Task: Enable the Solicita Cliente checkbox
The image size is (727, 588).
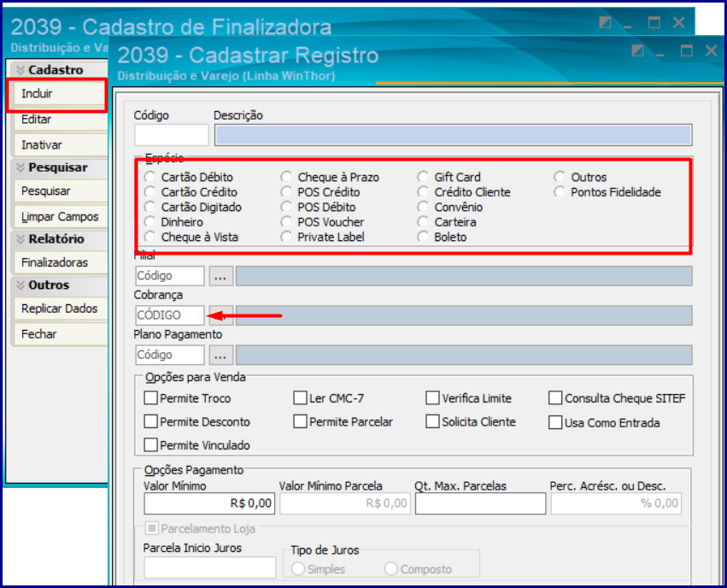Action: (432, 421)
